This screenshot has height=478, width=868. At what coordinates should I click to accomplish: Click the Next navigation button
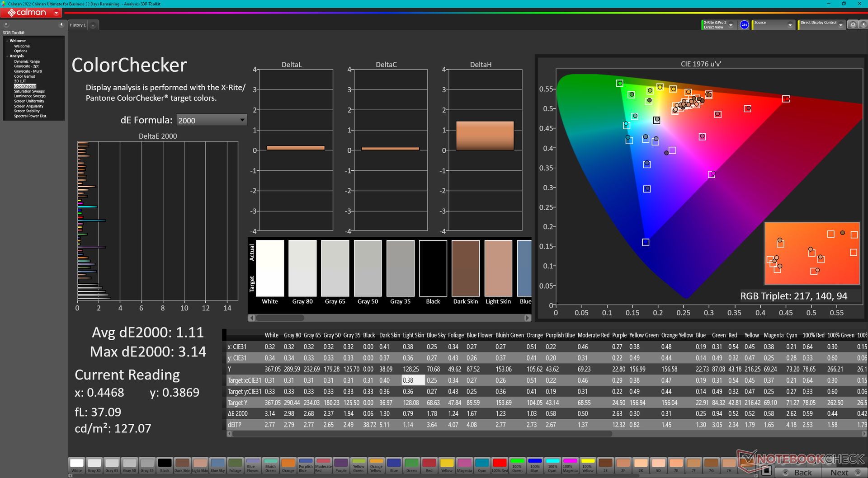845,473
